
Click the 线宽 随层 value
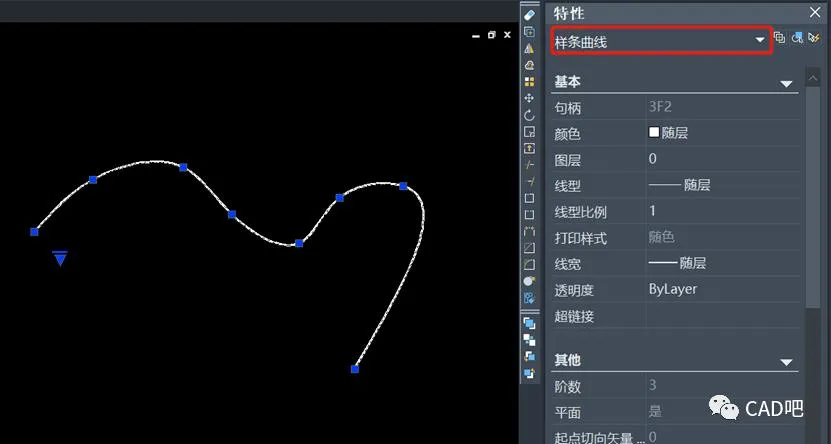pos(720,263)
